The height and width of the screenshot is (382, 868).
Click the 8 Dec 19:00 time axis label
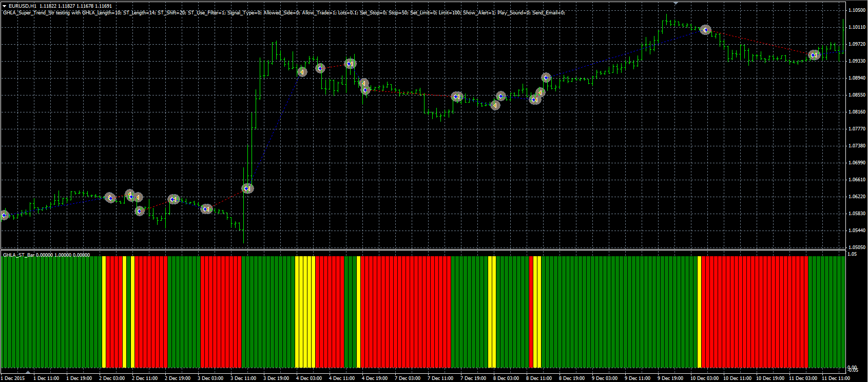572,378
